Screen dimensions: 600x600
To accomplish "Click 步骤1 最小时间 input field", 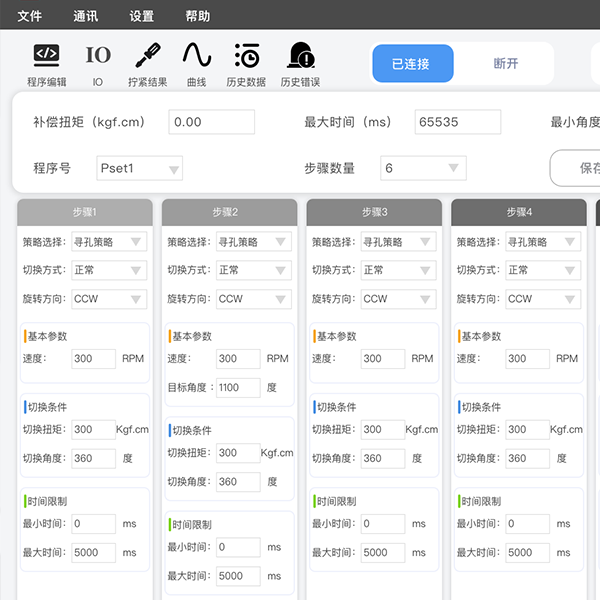I will [93, 524].
